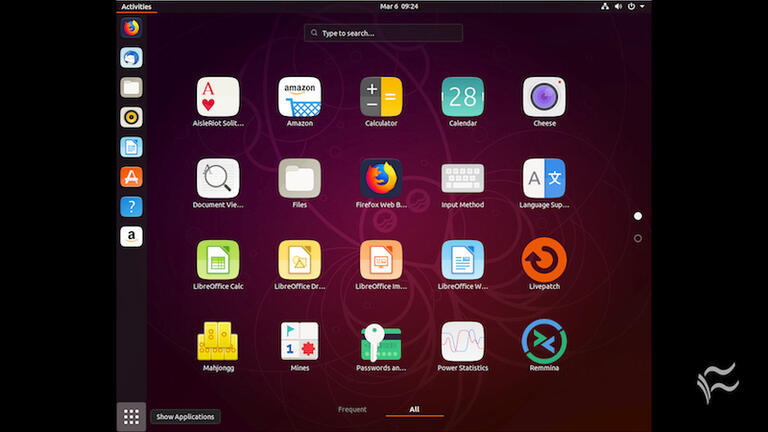Open Rhythmbox from the dock
The width and height of the screenshot is (768, 432).
pos(131,118)
